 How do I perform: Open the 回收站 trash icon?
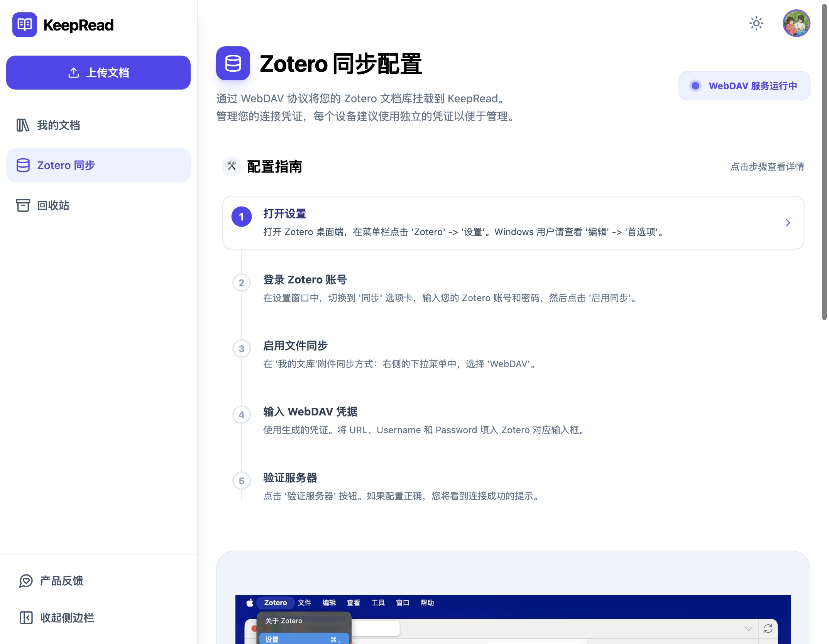pyautogui.click(x=22, y=205)
